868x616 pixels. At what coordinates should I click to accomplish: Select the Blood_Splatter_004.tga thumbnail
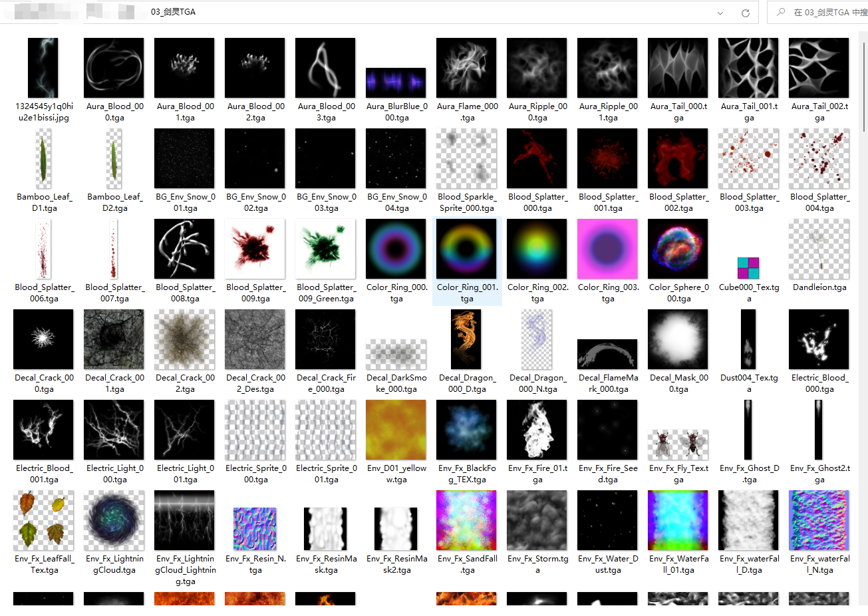pyautogui.click(x=819, y=158)
